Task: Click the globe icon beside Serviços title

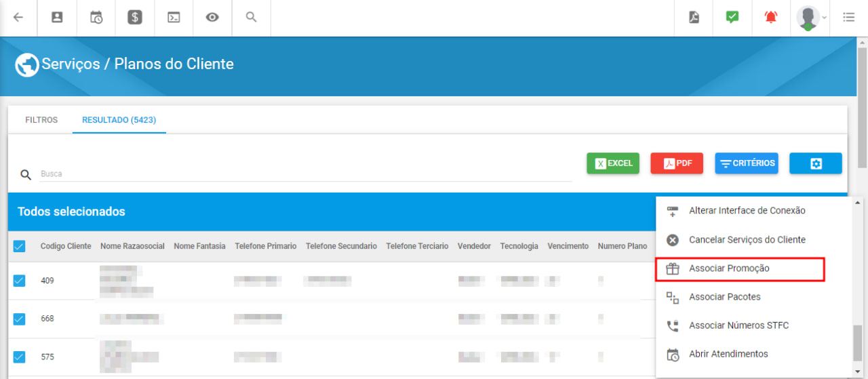Action: coord(27,65)
